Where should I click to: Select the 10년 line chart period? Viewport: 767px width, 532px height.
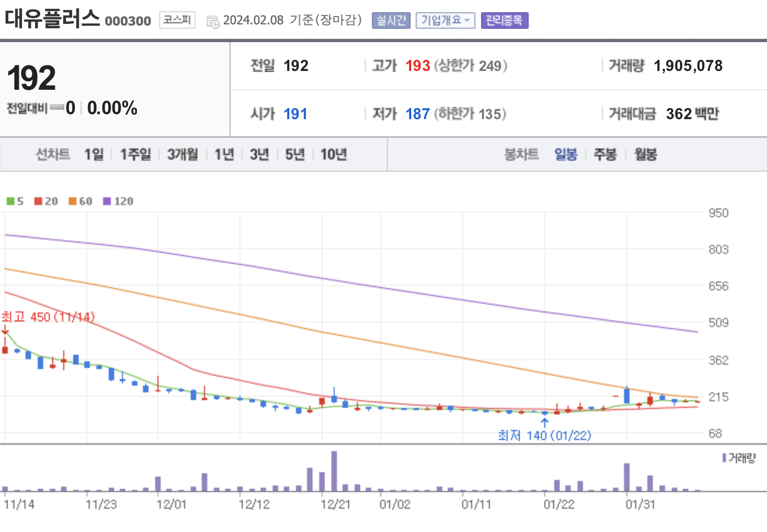334,154
